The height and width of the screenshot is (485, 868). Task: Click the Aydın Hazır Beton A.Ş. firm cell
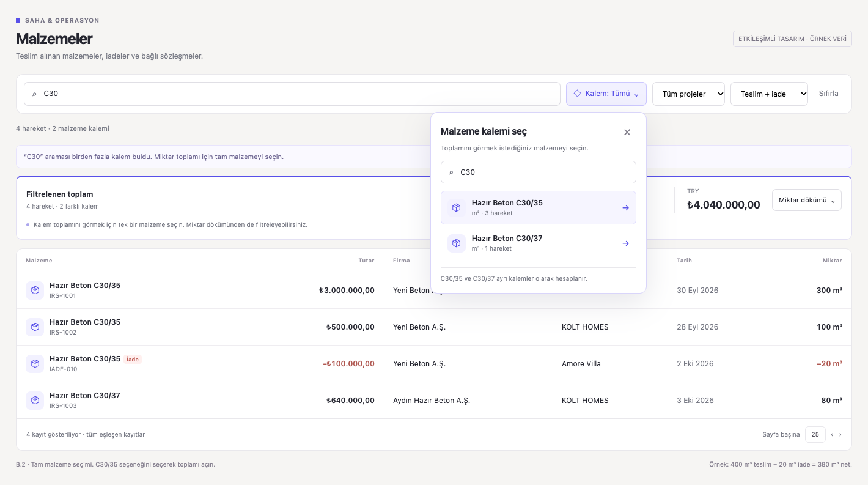pos(432,401)
